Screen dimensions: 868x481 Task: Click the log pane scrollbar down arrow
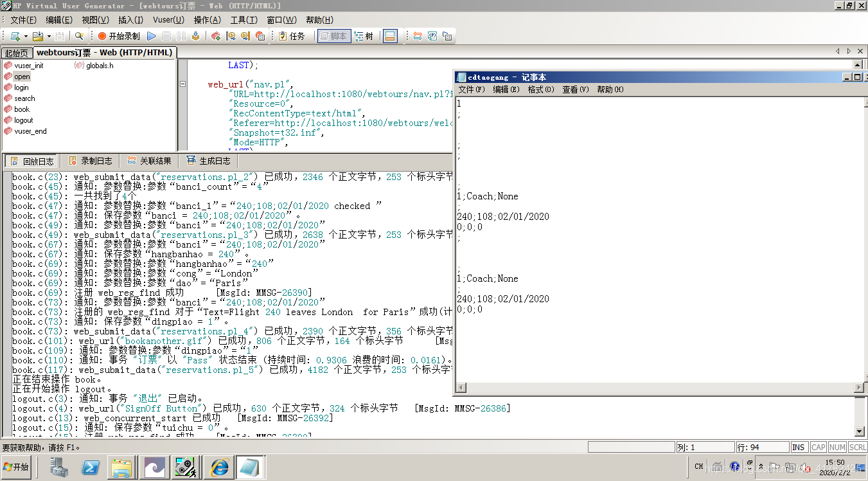pos(860,431)
